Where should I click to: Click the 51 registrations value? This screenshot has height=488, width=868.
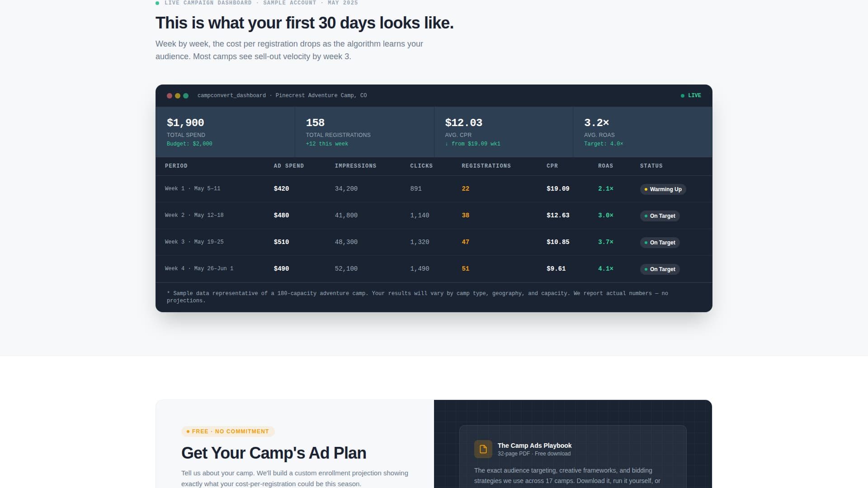(465, 269)
